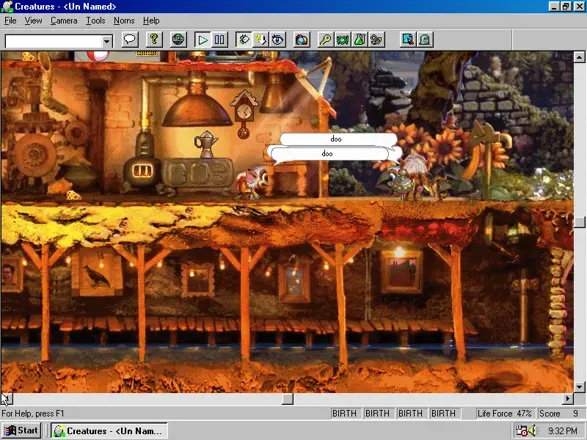Click the horizontal scrollbar thumb
The width and height of the screenshot is (587, 440).
[x=288, y=399]
